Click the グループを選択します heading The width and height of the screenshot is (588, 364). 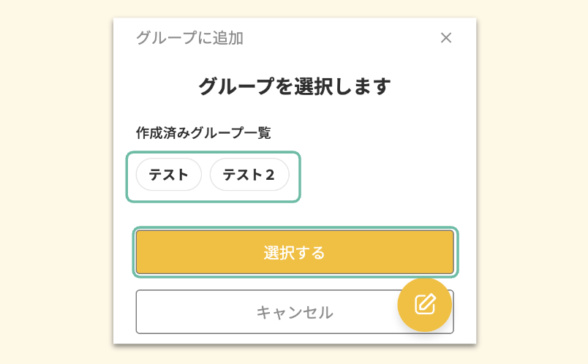[x=295, y=86]
